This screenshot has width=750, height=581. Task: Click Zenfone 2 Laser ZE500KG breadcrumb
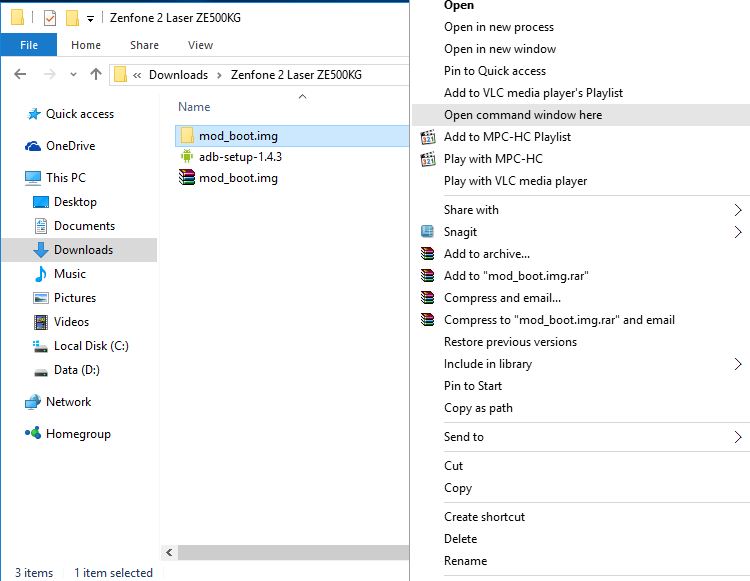coord(296,75)
